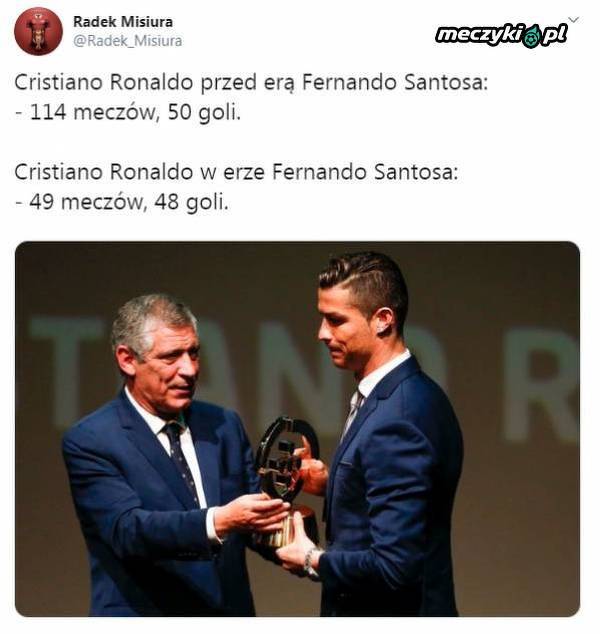Select the line 'Cristiano Ronaldo w erze Fernando Santosa:'

(x=237, y=172)
